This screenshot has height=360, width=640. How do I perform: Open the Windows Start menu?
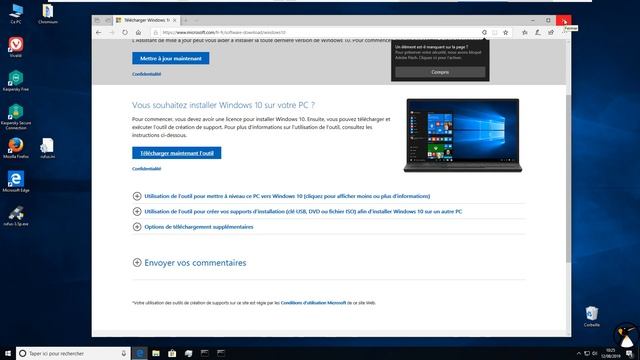[8, 353]
